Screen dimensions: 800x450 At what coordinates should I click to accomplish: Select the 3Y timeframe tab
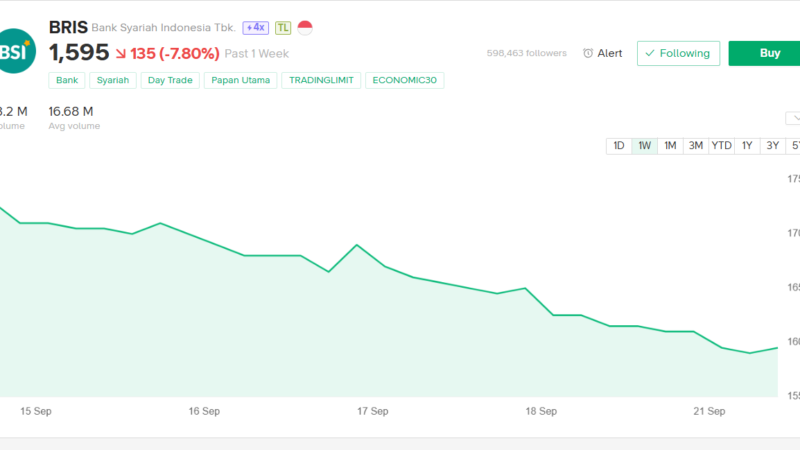point(772,146)
